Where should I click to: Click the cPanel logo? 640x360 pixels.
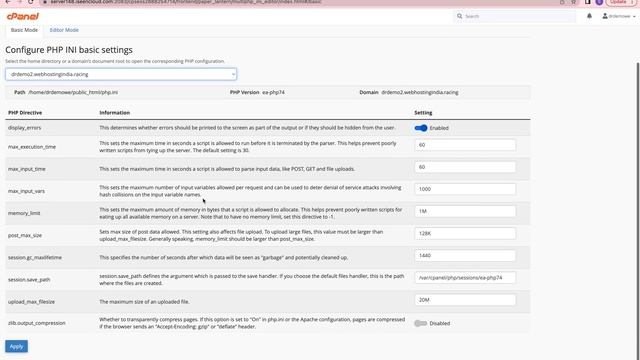(22, 16)
